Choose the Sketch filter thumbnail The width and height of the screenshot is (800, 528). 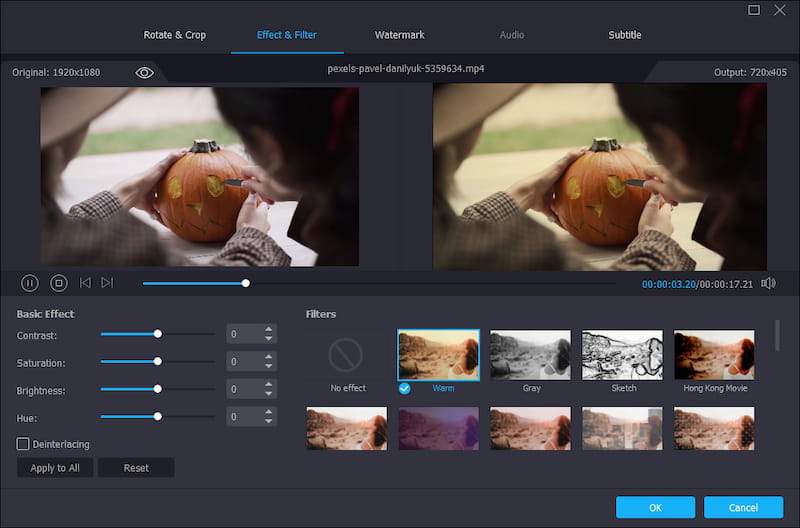pyautogui.click(x=623, y=355)
